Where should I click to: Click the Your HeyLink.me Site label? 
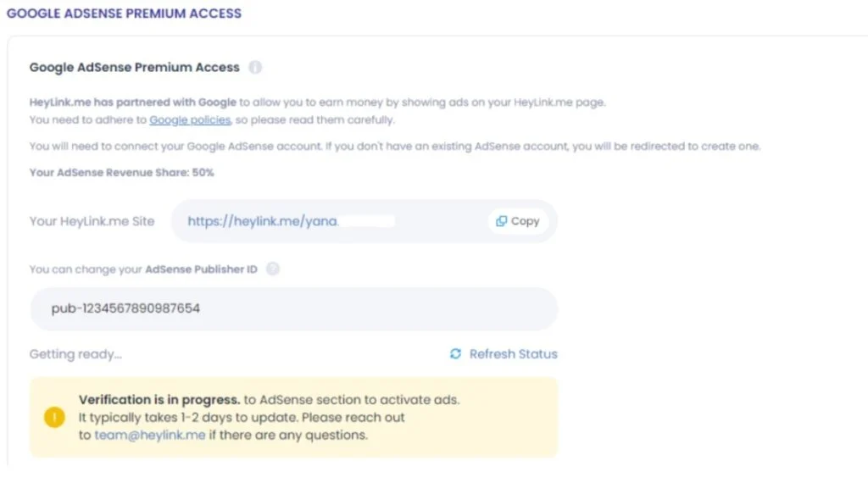coord(92,221)
